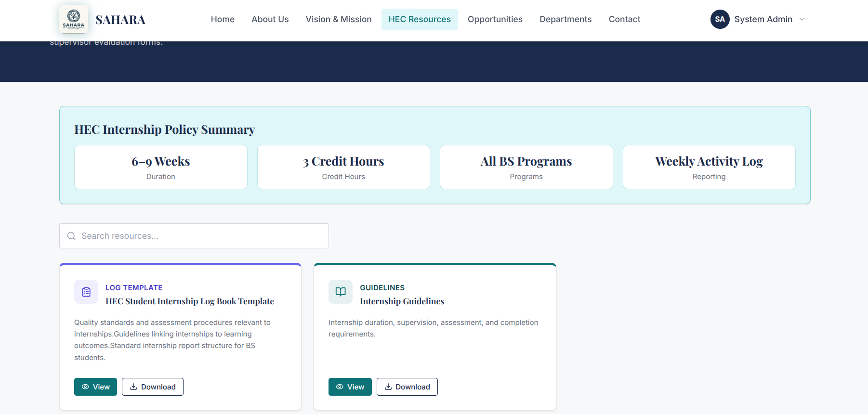This screenshot has height=414, width=868.
Task: Navigate to Departments
Action: (566, 19)
